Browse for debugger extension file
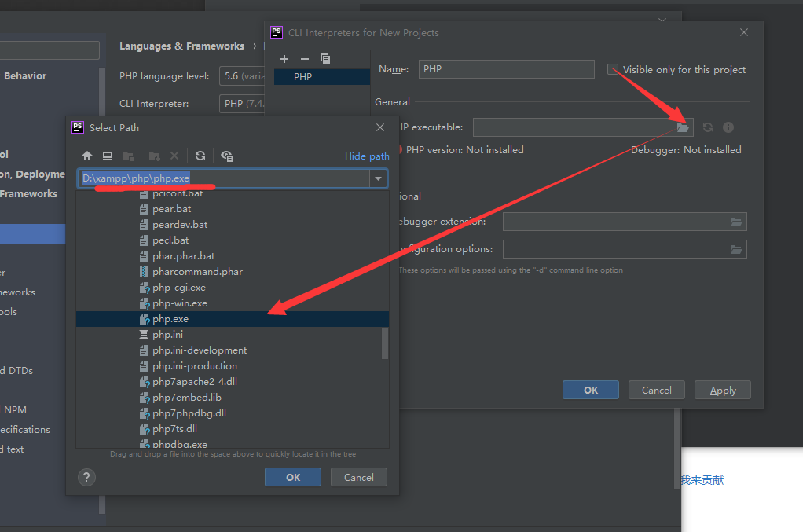The width and height of the screenshot is (803, 532). (x=736, y=222)
